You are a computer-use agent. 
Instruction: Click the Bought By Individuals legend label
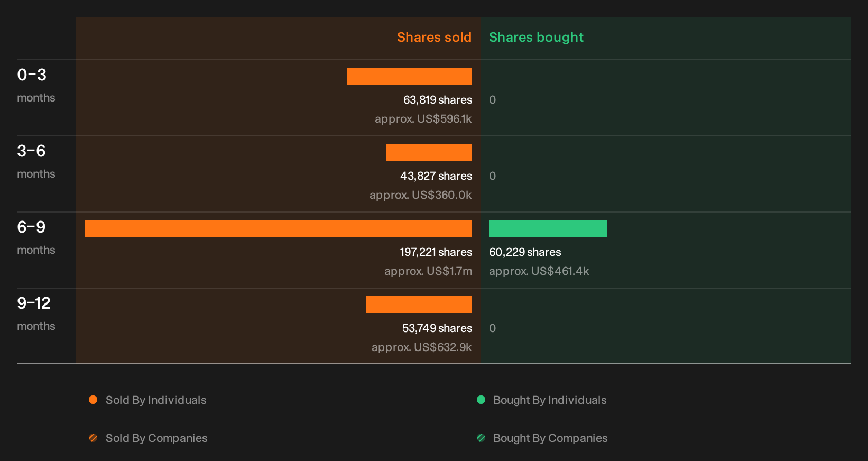(550, 400)
